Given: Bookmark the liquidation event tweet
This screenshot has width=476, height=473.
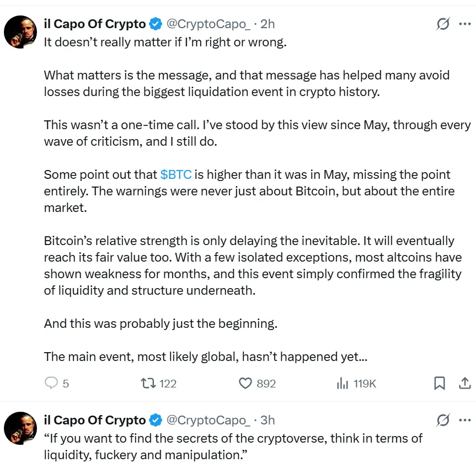Looking at the screenshot, I should click(440, 383).
